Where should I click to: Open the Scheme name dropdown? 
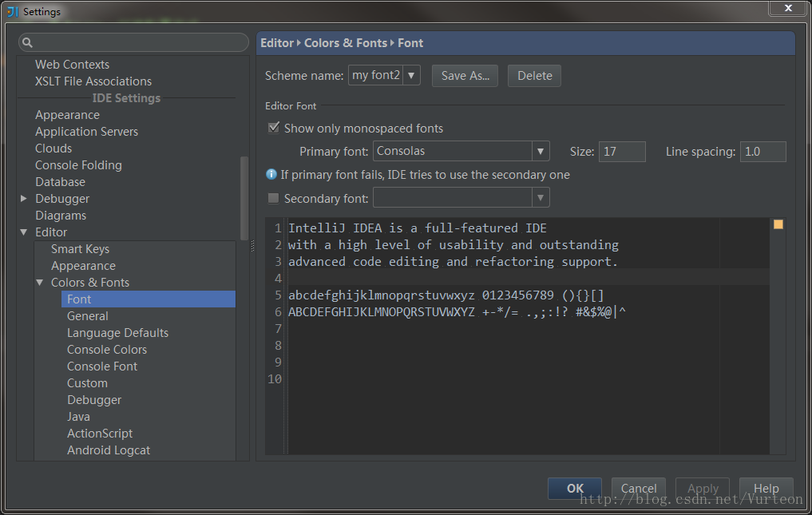[411, 76]
